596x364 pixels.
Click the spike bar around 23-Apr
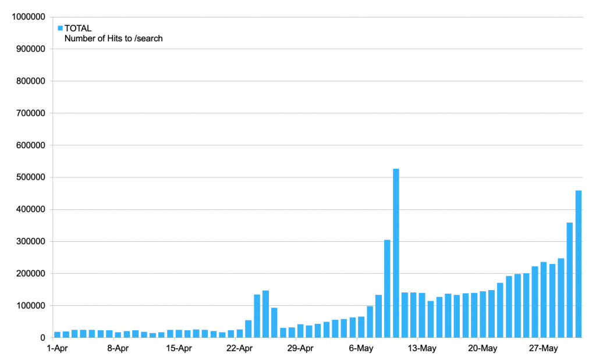tap(256, 314)
